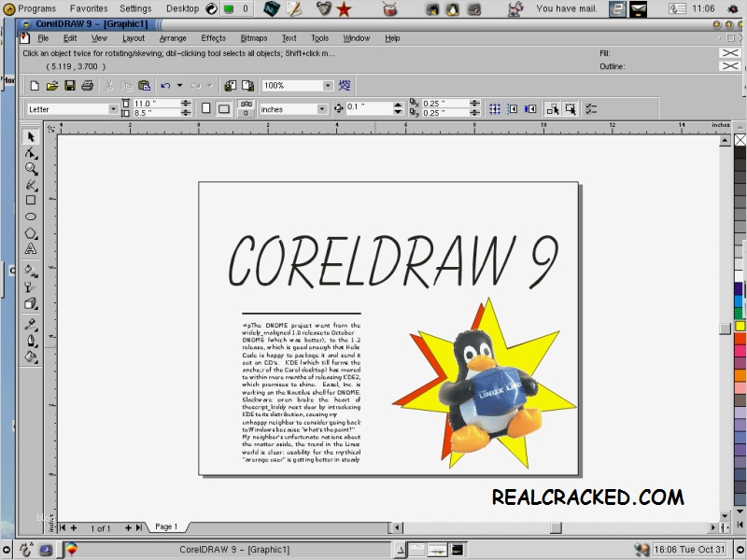Click the Open folder icon
The width and height of the screenshot is (747, 560).
pyautogui.click(x=52, y=86)
